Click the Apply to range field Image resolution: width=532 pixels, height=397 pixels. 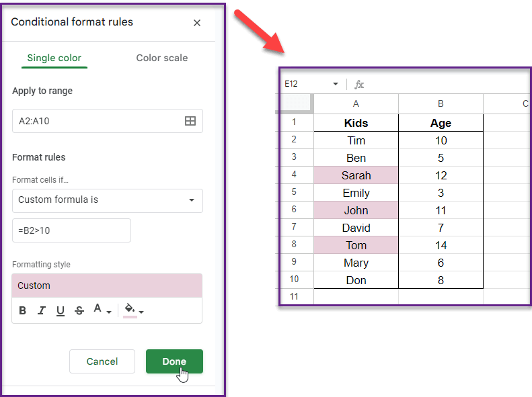[98, 121]
